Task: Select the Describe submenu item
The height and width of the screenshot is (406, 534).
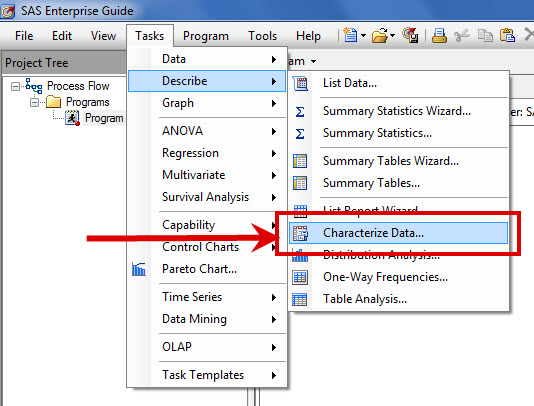Action: tap(207, 81)
